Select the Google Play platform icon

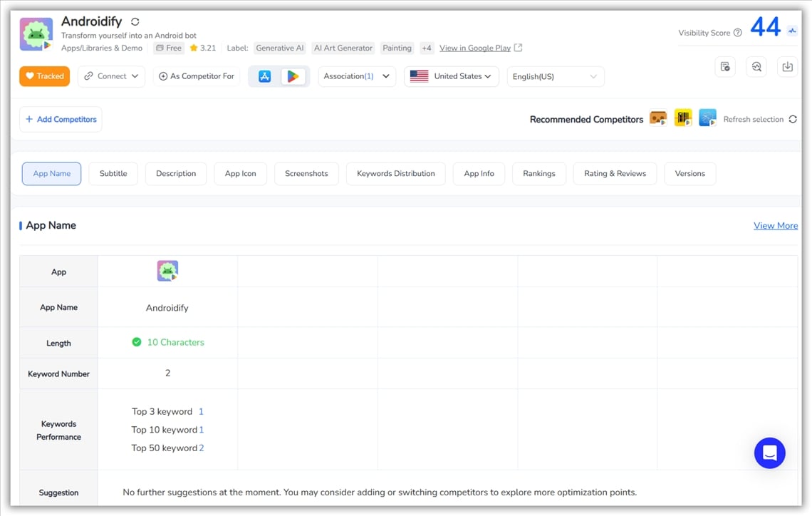click(293, 76)
